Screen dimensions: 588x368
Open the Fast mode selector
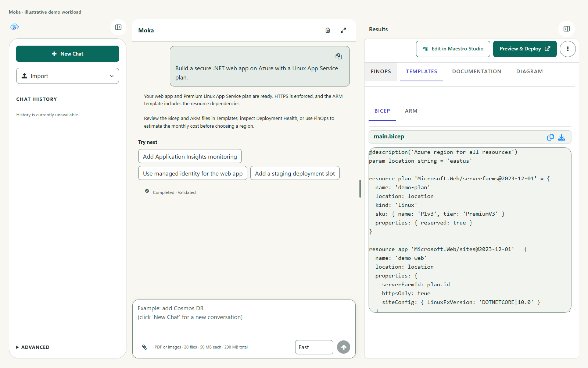(314, 347)
